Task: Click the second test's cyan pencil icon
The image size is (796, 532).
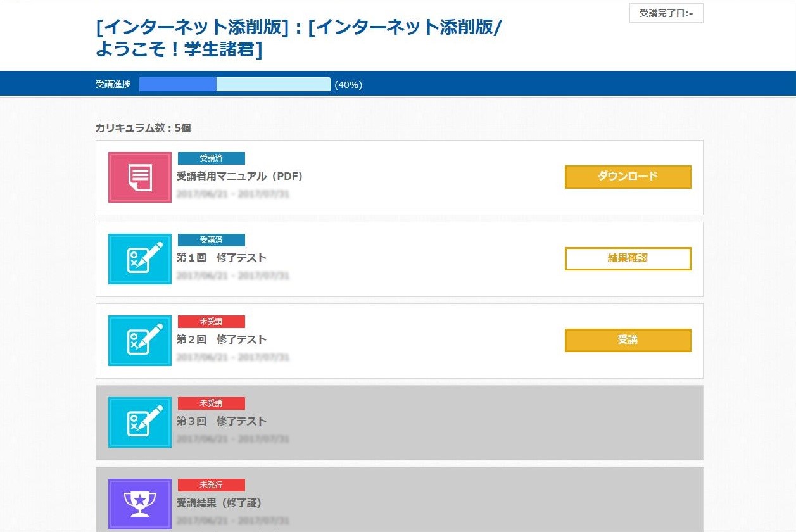Action: (x=140, y=341)
